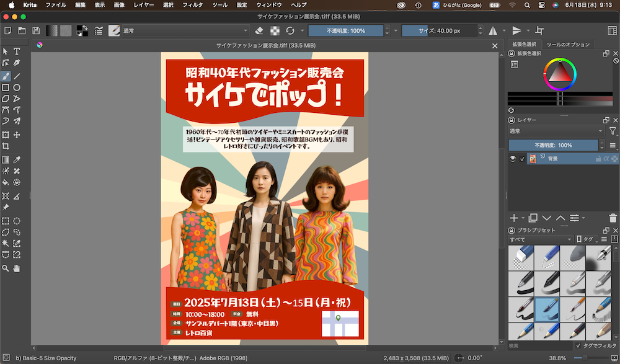The height and width of the screenshot is (364, 620).
Task: Select the Rectangular Selection tool
Action: (6, 221)
